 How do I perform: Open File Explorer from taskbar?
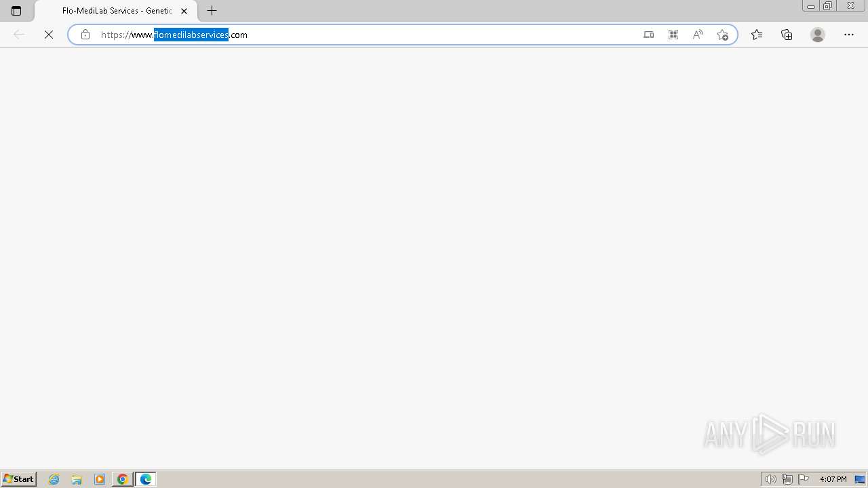tap(77, 479)
